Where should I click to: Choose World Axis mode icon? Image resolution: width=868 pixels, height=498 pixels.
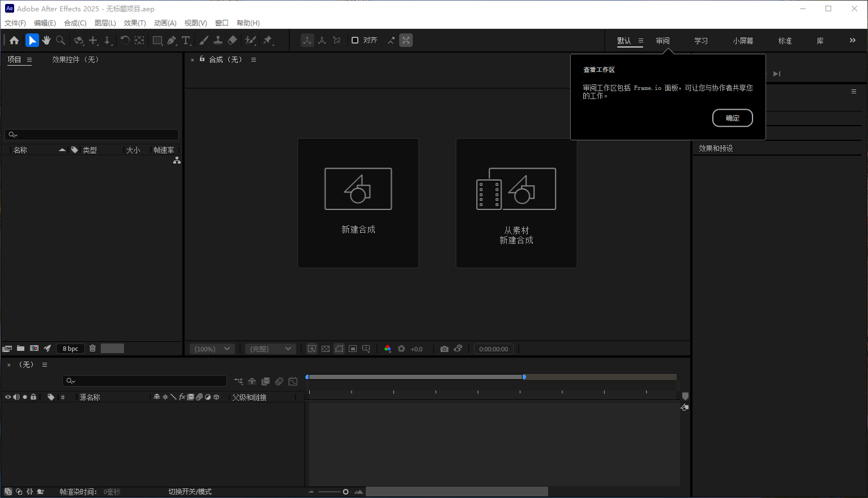pos(322,40)
